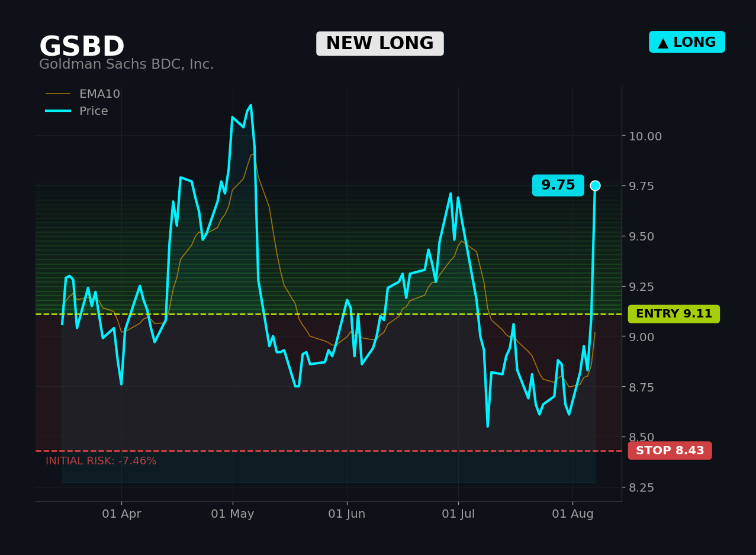756x555 pixels.
Task: Click the 01 Aug x-axis label
Action: (x=572, y=514)
